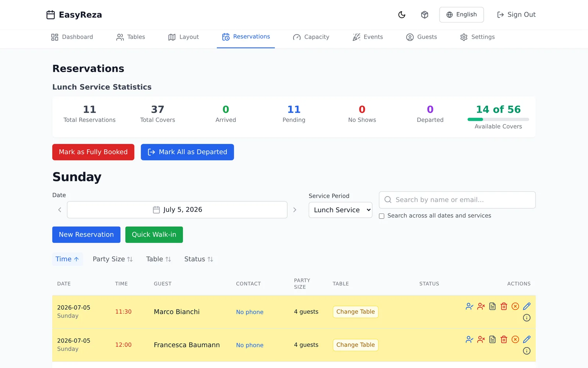Delete Francesca Baumann's reservation via trash icon
588x368 pixels.
click(504, 339)
